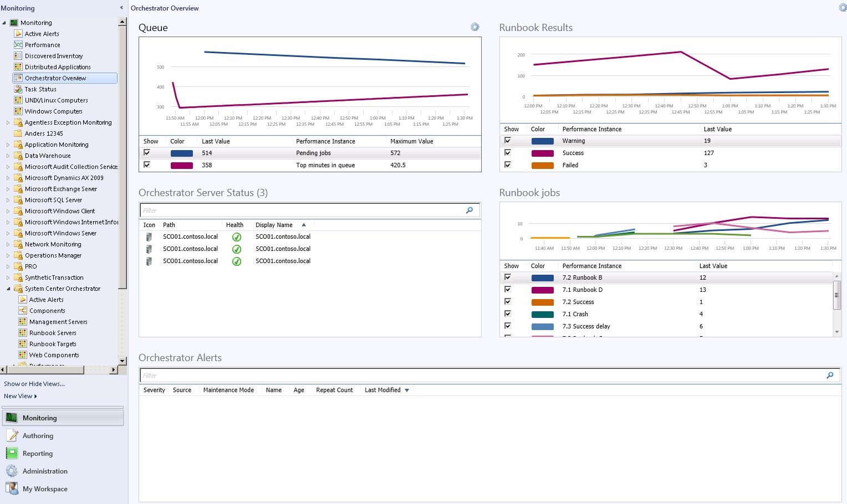
Task: Click the Runbook Servers view icon
Action: pos(23,333)
